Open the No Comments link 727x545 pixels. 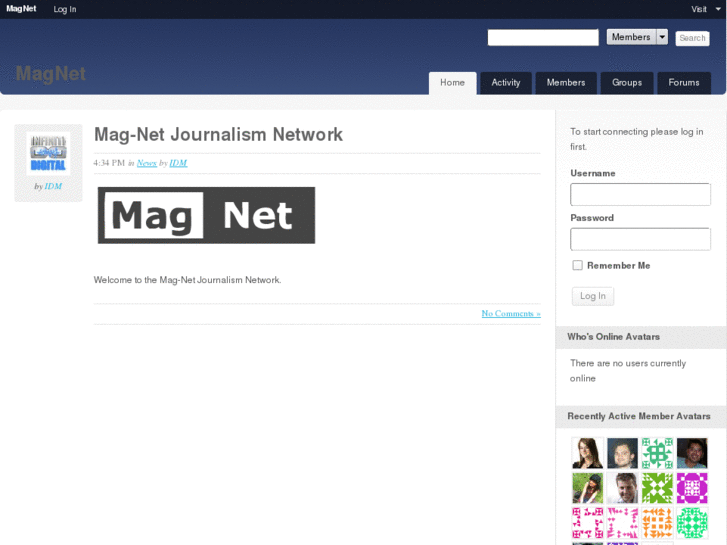(511, 314)
